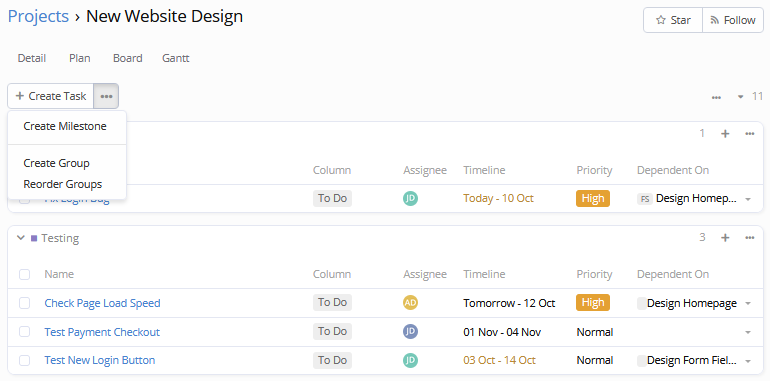Click the To Do column tag for Test Payment Checkout

pyautogui.click(x=332, y=331)
